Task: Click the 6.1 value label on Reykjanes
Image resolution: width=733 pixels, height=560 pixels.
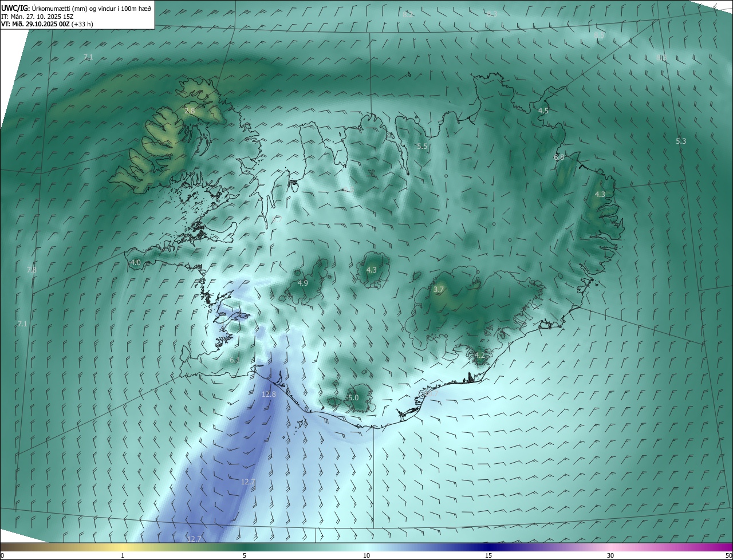Action: [235, 360]
